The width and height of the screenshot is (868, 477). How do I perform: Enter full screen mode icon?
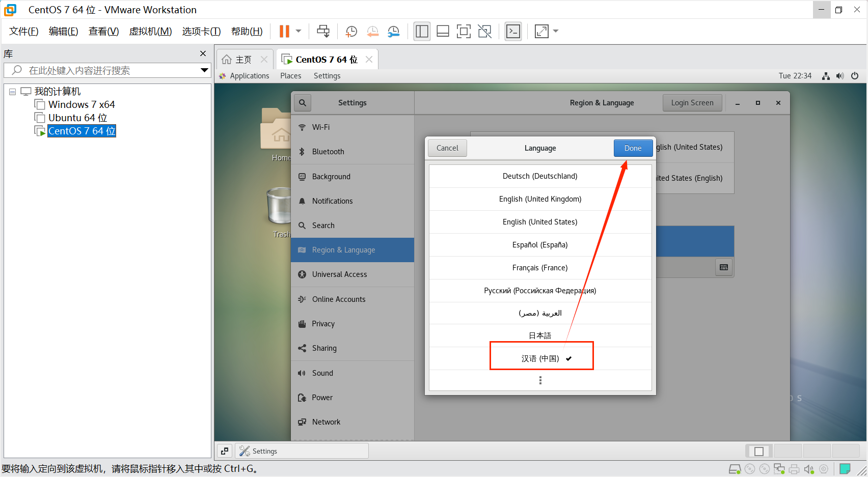pos(464,31)
